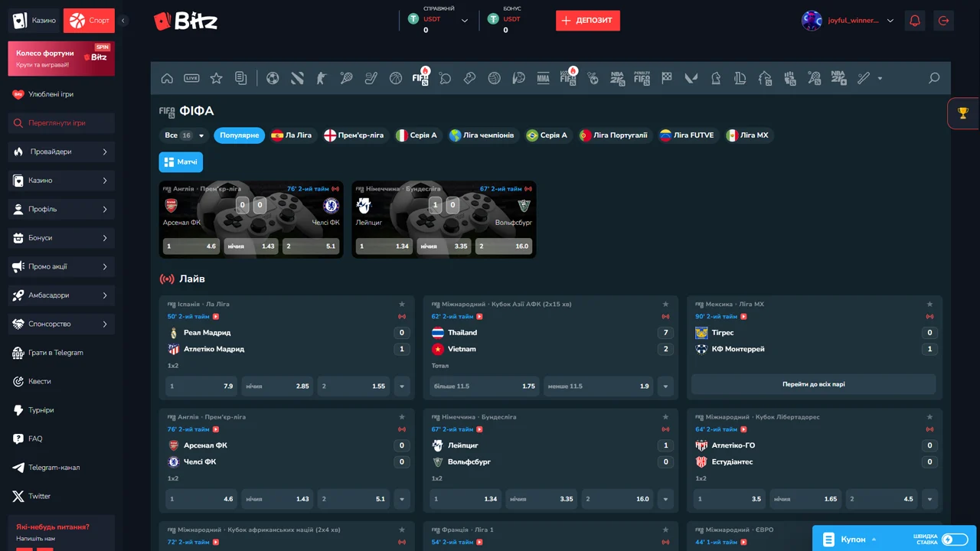Viewport: 980px width, 551px height.
Task: Select the MMA sport icon
Action: point(544,78)
